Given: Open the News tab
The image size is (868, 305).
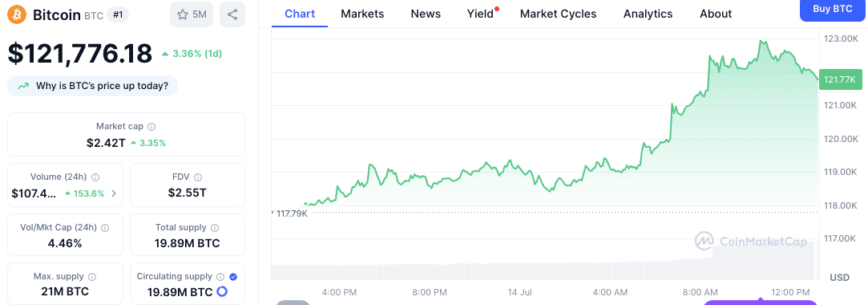Looking at the screenshot, I should [426, 14].
